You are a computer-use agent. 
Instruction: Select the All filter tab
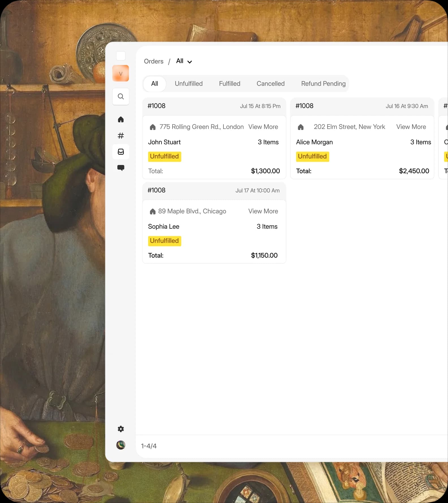154,84
